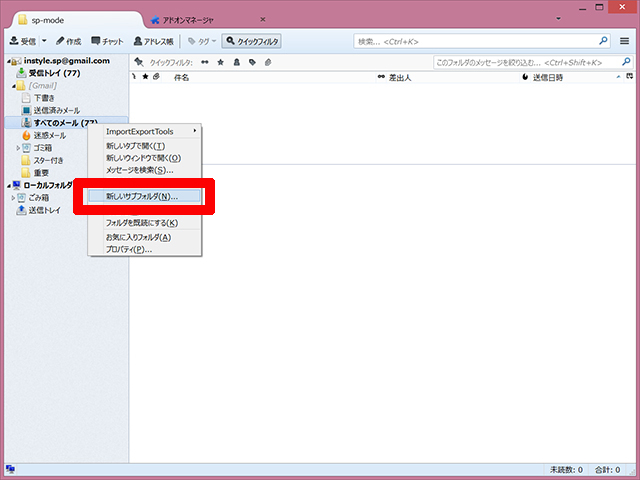Click the online status icon in status bar
This screenshot has height=480, width=640.
(x=10, y=469)
